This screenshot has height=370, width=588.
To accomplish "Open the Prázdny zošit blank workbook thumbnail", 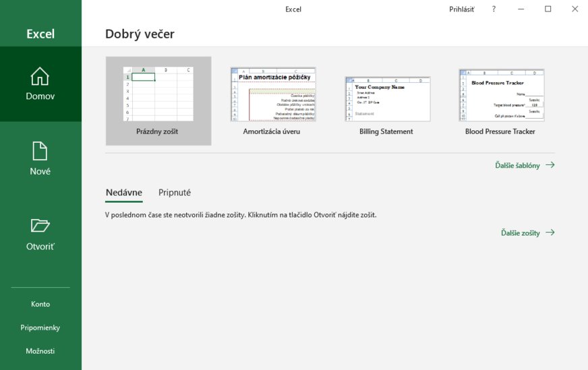I will tap(158, 94).
